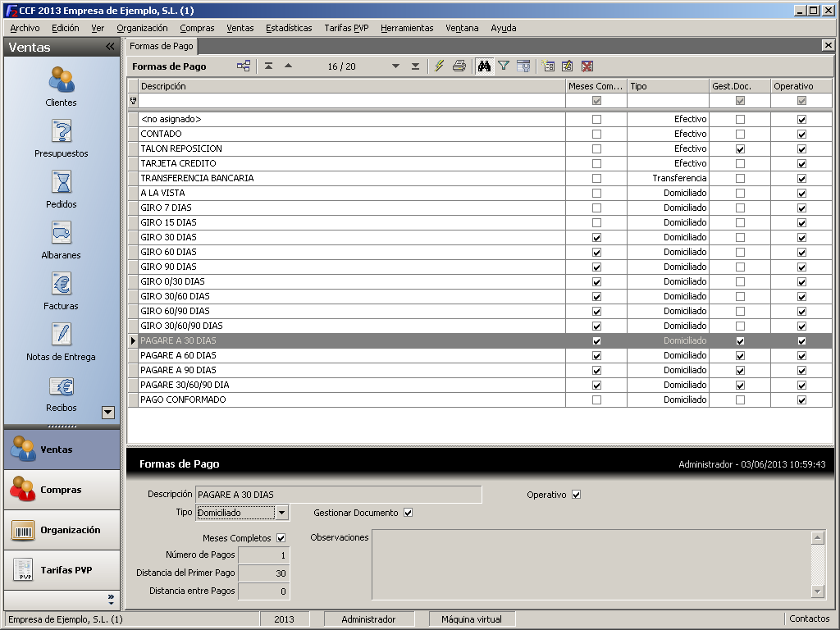This screenshot has height=630, width=840.
Task: Sort by the Descripción column header
Action: [x=352, y=85]
